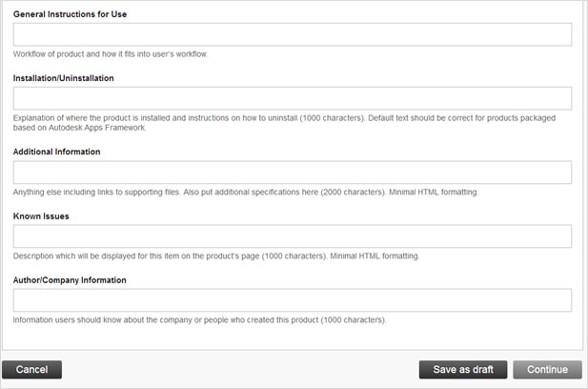Click the 'Anything else including links' hint text
This screenshot has height=389, width=588.
click(246, 192)
